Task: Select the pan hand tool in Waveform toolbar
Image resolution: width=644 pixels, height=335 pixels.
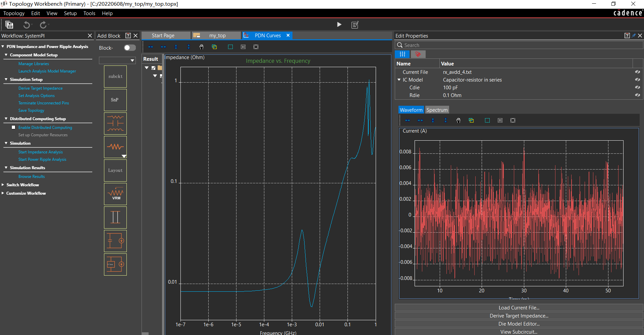Action: point(459,121)
